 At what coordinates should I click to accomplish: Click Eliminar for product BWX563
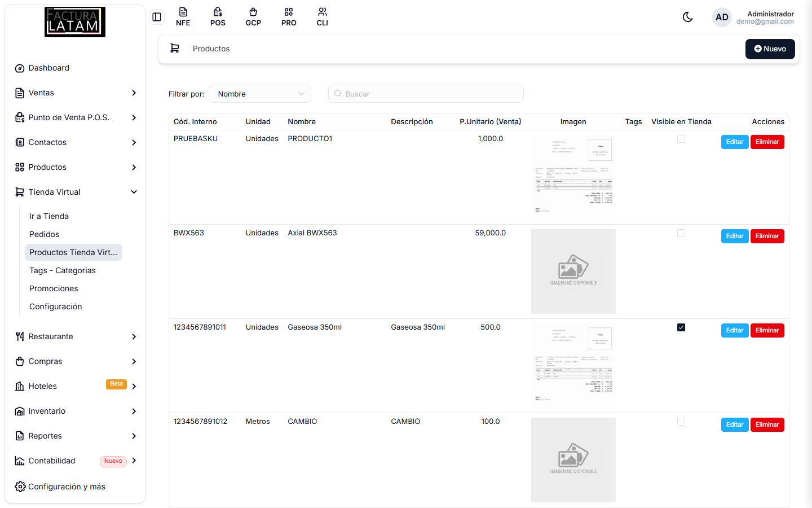(767, 236)
